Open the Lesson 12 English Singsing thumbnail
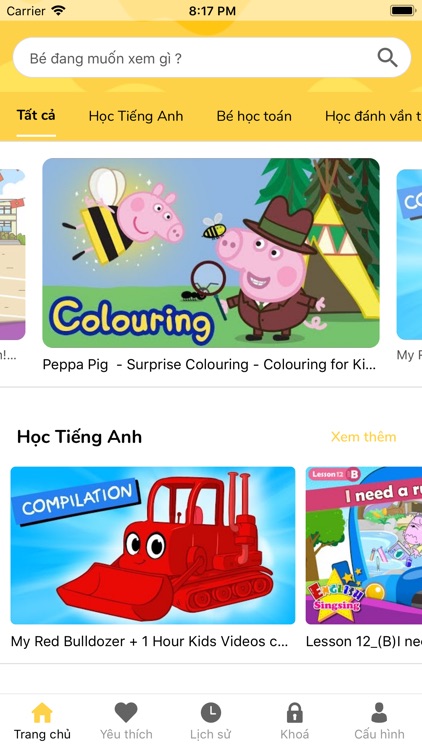 364,545
